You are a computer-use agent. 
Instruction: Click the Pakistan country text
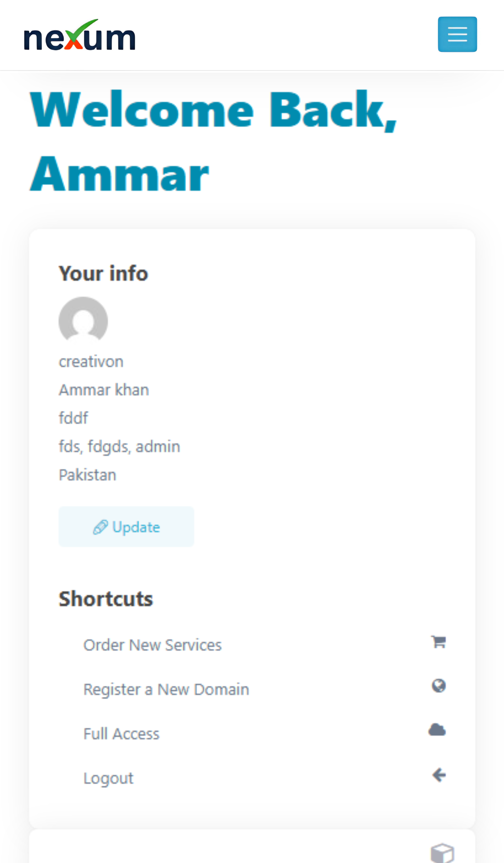88,475
